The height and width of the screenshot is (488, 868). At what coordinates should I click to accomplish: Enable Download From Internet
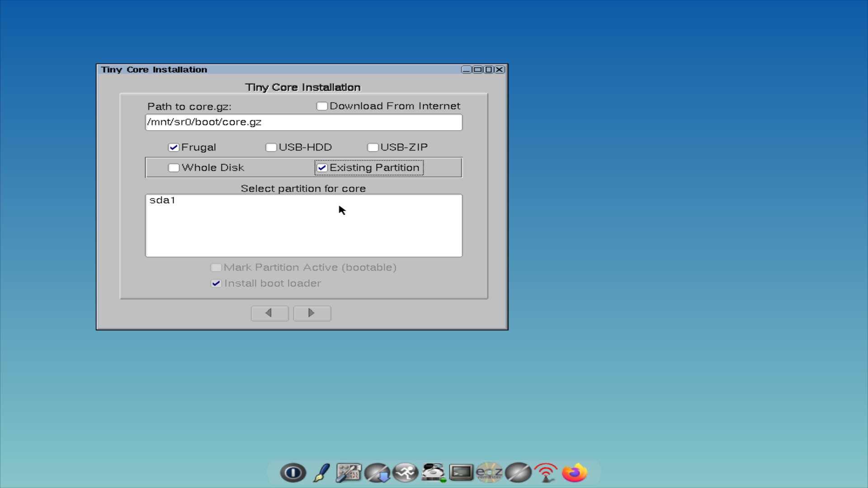click(x=321, y=106)
